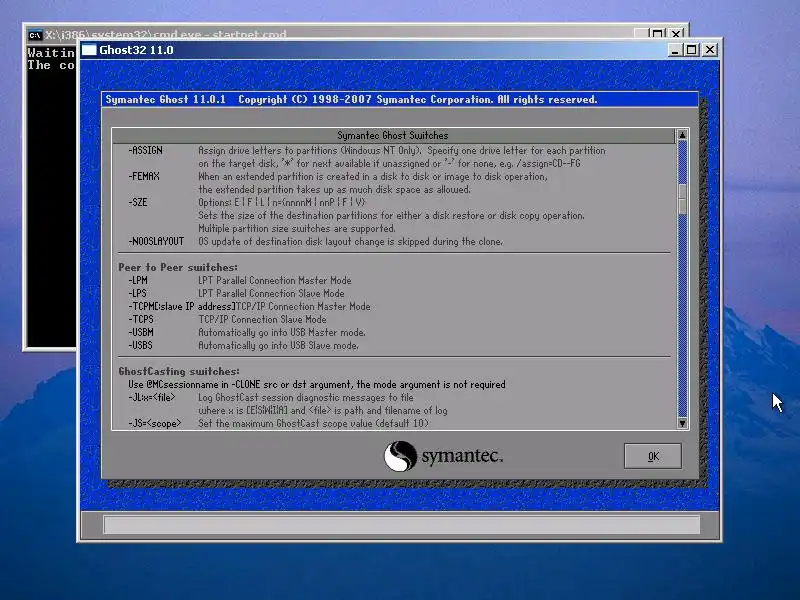
Task: Select the -JL:x=<file> switch entry
Action: click(x=152, y=397)
